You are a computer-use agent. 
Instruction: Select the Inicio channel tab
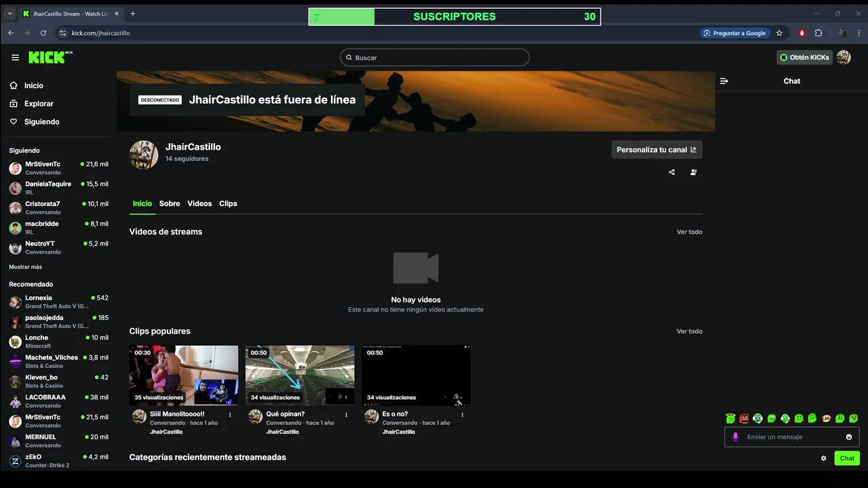click(142, 203)
